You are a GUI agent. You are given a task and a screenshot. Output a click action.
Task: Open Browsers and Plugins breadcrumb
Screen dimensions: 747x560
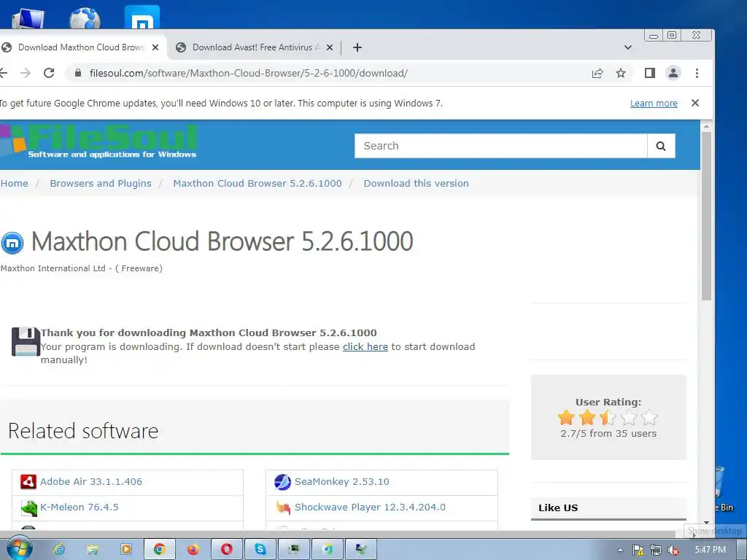tap(101, 183)
